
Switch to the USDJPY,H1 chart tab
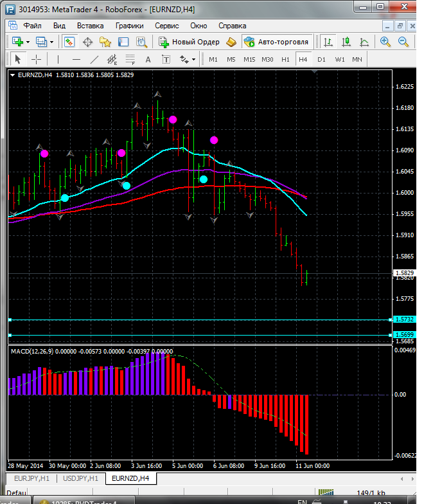pyautogui.click(x=81, y=478)
